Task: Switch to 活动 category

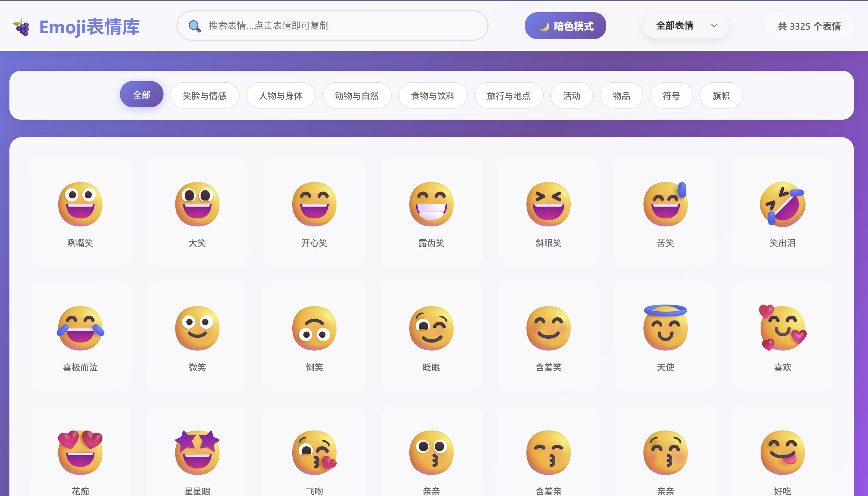Action: (572, 95)
